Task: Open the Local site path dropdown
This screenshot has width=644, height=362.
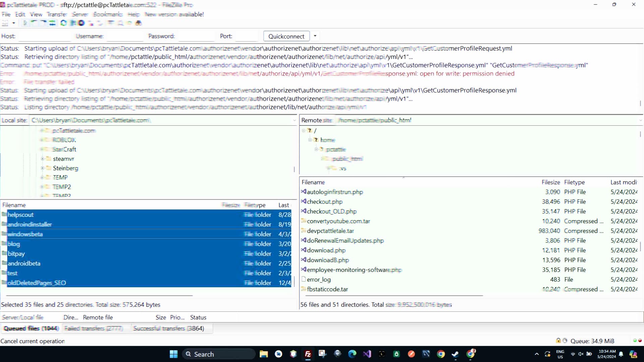Action: (x=294, y=120)
